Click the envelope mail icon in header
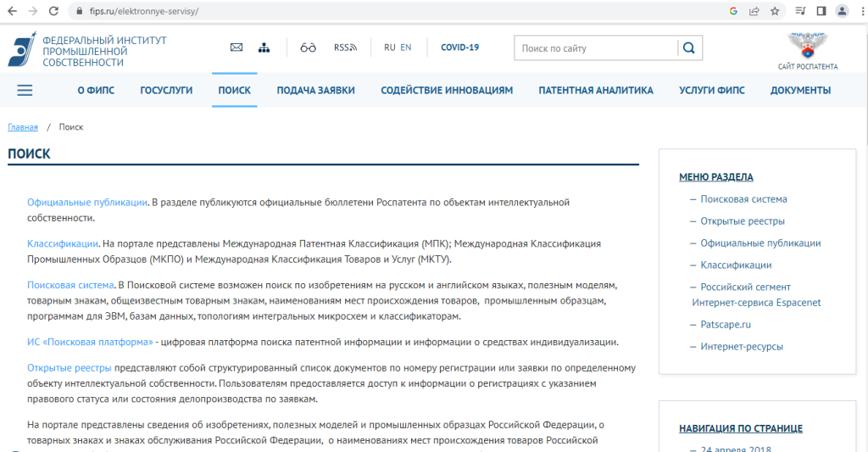 [x=236, y=47]
